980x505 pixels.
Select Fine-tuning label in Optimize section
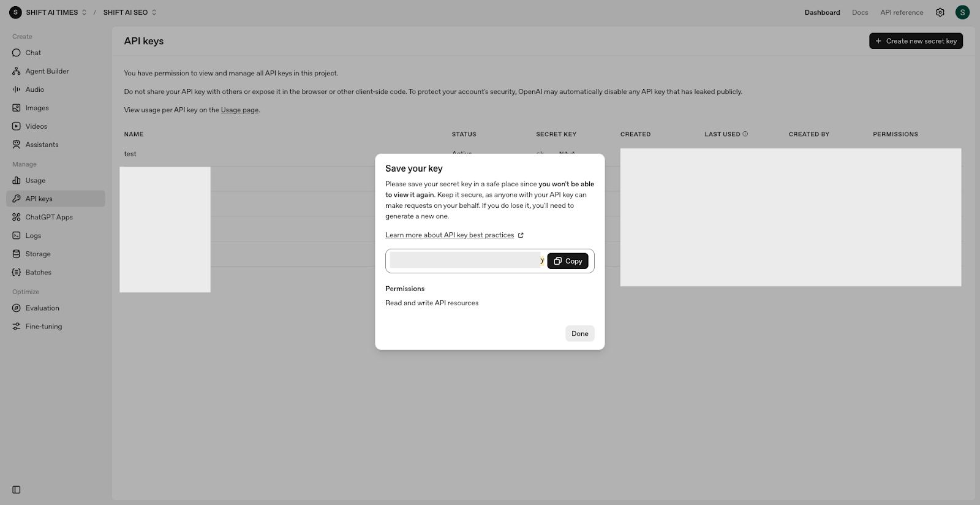click(43, 327)
